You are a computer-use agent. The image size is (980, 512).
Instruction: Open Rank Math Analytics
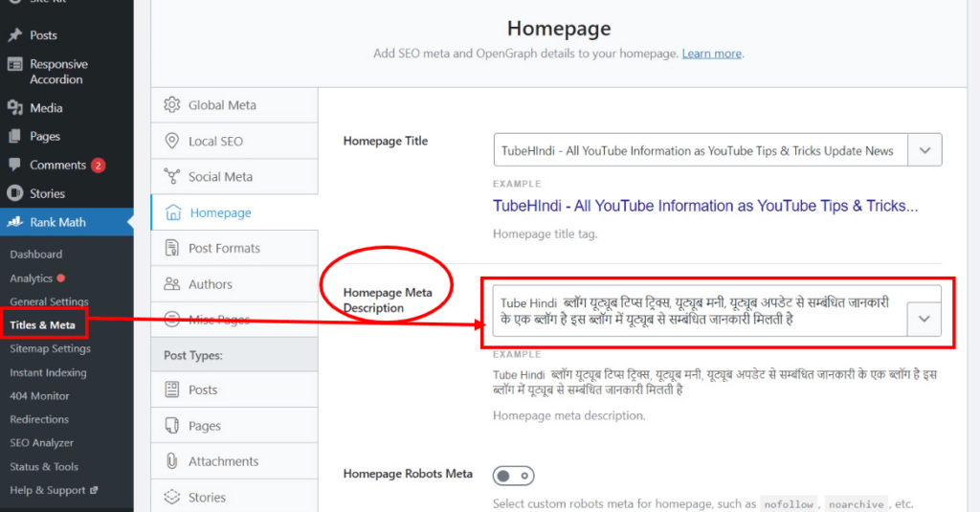(x=32, y=278)
